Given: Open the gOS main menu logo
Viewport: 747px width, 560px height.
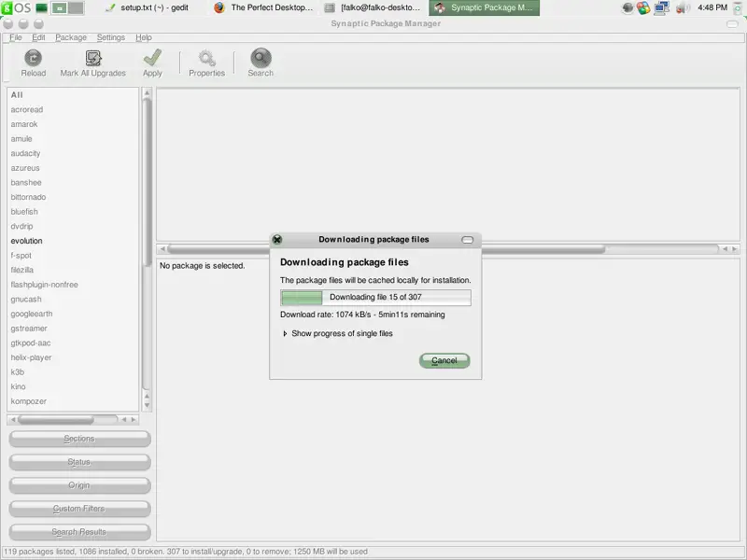Looking at the screenshot, I should 16,7.
